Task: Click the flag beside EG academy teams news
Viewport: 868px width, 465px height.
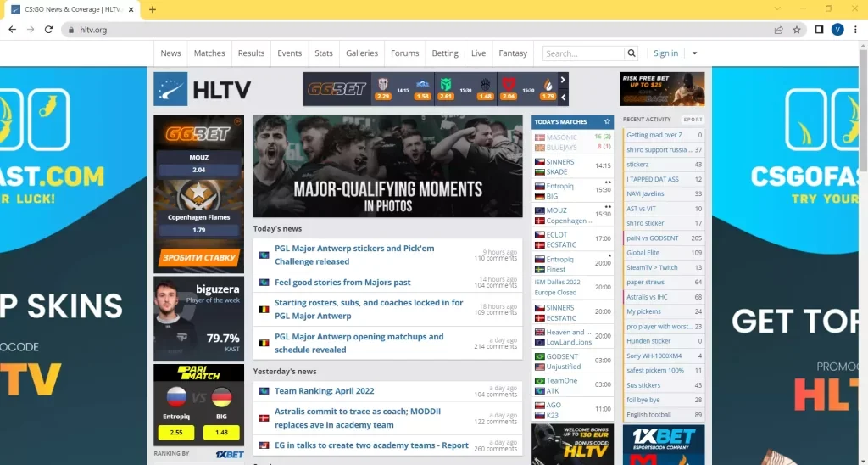Action: point(264,445)
